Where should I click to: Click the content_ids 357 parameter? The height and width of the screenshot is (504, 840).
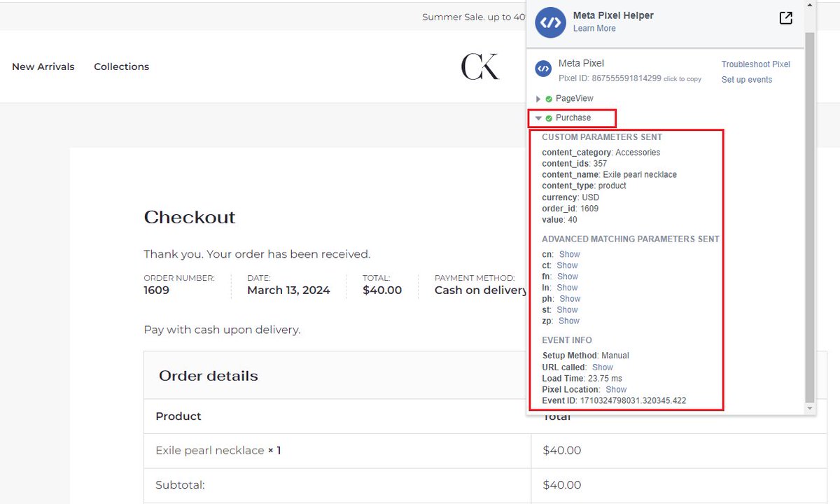(575, 164)
